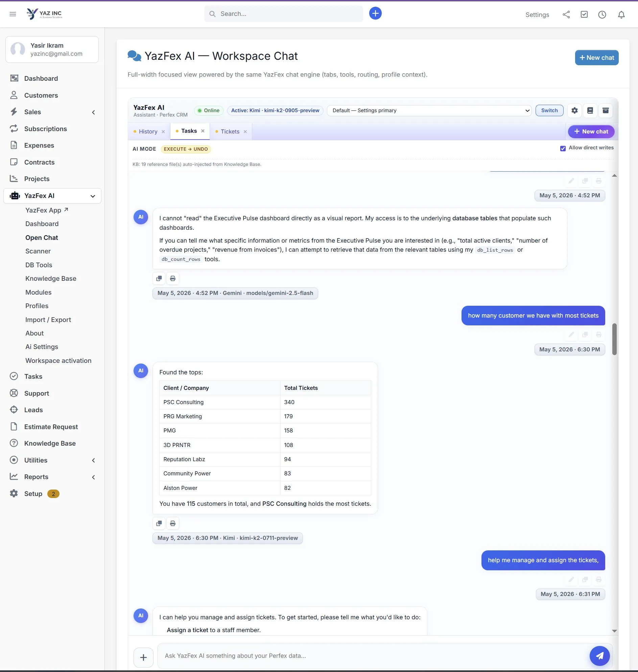The height and width of the screenshot is (672, 638).
Task: Click the purple New chat button in tab bar
Action: click(591, 131)
